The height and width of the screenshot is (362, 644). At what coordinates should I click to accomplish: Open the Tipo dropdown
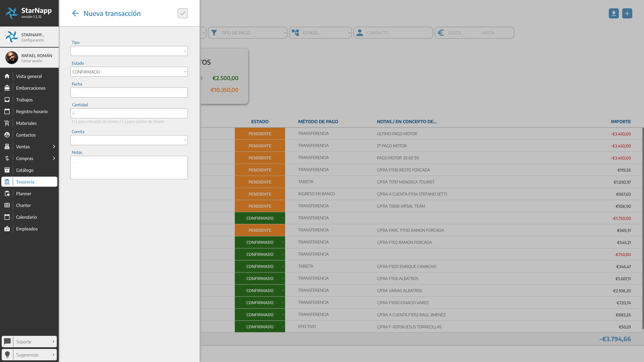point(129,51)
